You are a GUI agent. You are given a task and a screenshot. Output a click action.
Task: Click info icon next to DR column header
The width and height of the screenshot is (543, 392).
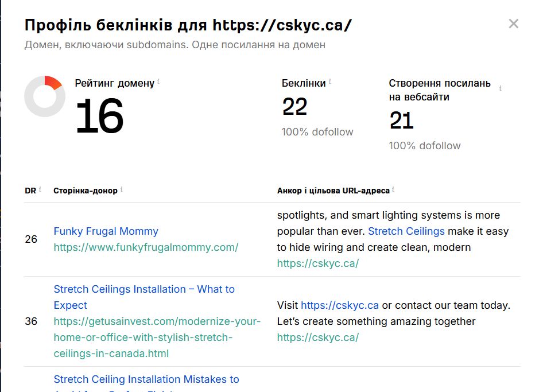click(40, 189)
